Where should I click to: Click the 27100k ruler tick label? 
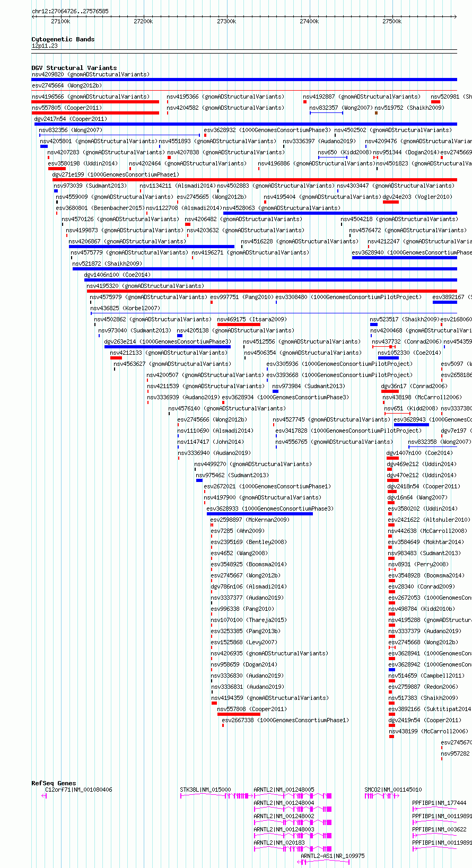(60, 21)
